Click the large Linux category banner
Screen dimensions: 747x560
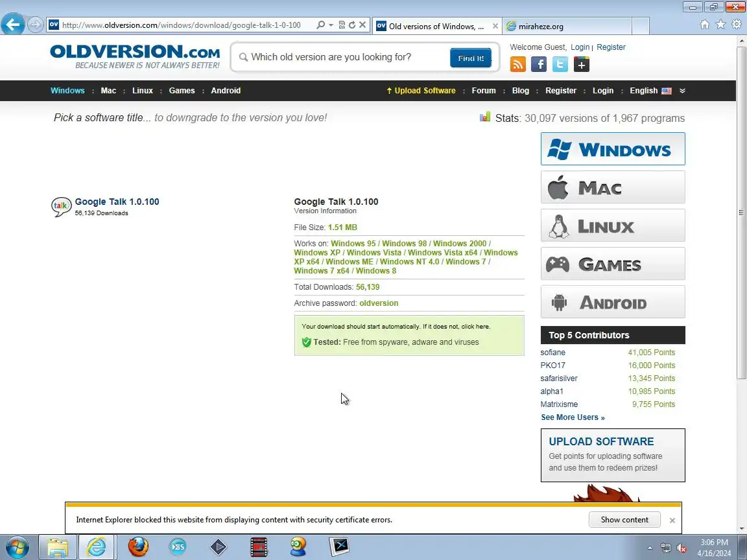tap(613, 226)
